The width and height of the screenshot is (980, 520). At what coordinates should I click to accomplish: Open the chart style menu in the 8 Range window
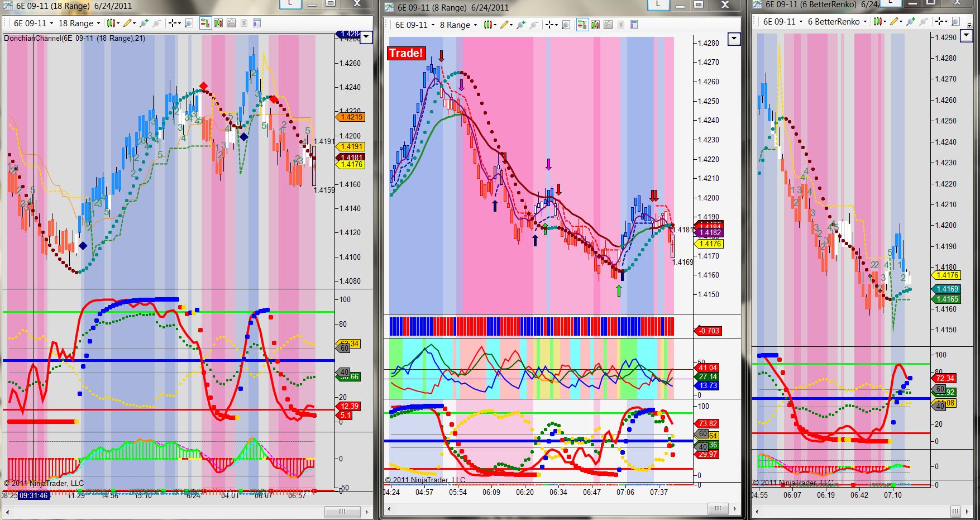pos(489,25)
